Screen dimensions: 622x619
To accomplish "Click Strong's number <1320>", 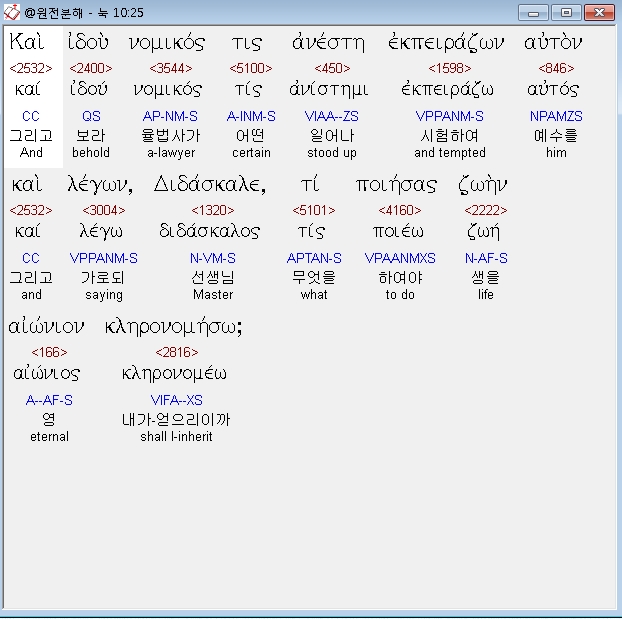I will [x=213, y=210].
